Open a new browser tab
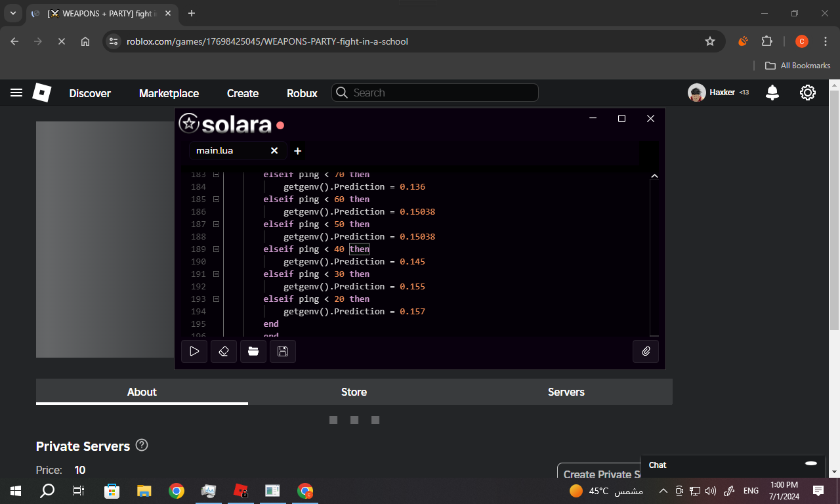The image size is (840, 504). point(192,13)
